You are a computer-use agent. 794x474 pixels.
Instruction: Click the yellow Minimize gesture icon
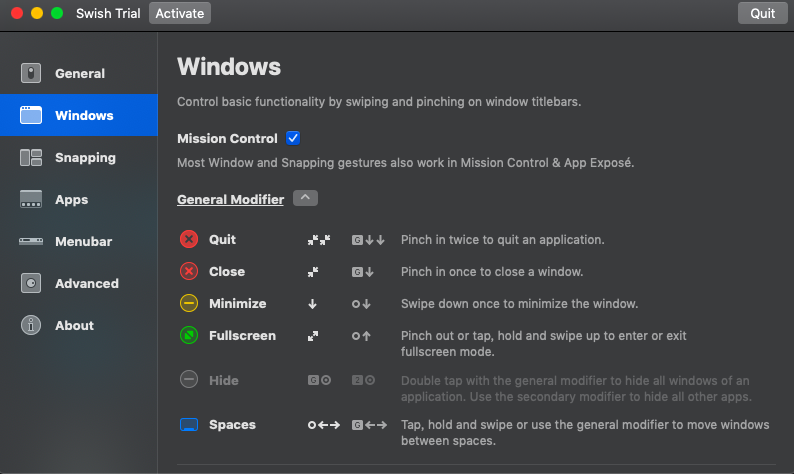(x=189, y=304)
